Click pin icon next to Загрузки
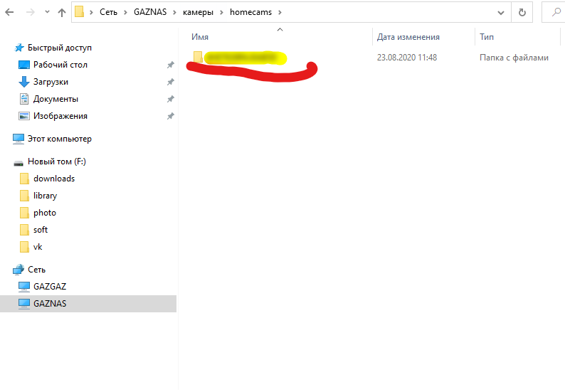 tap(171, 82)
